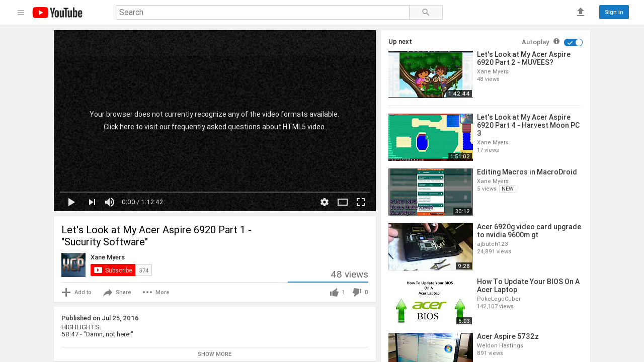Share the video
The image size is (644, 362).
tap(117, 293)
